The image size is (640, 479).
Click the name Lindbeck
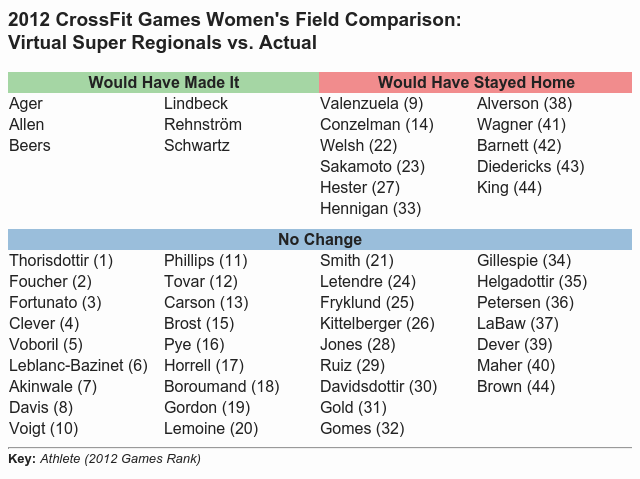(196, 104)
